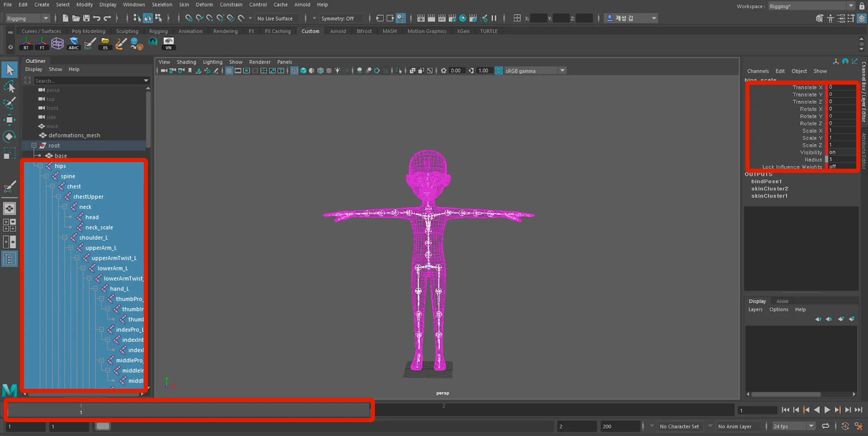
Task: Switch to the Poly Modeling shelf tab
Action: (x=89, y=31)
